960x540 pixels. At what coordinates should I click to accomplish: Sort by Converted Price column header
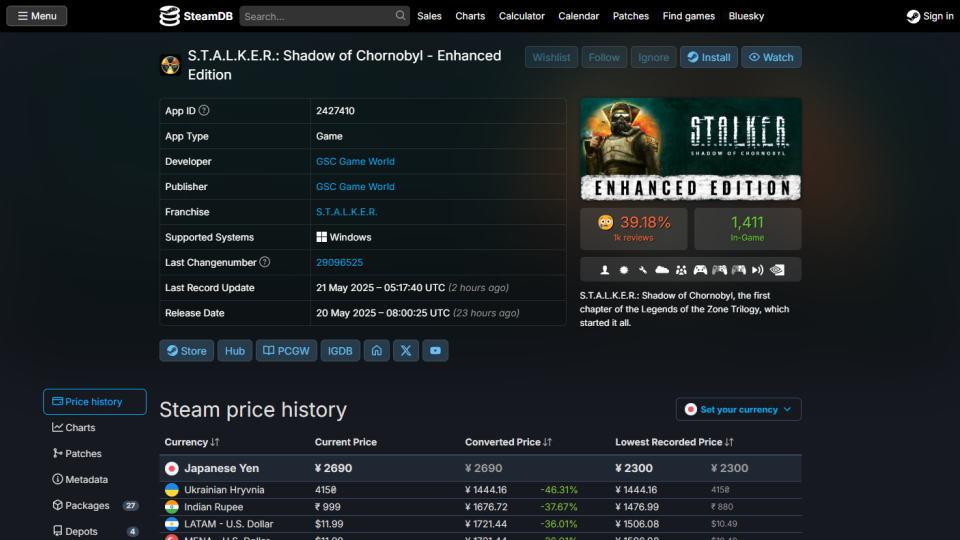tap(508, 442)
